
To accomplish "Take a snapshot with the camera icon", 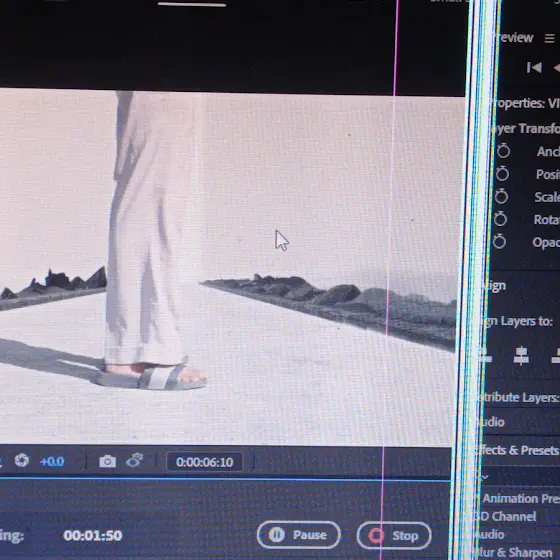I will tap(108, 461).
